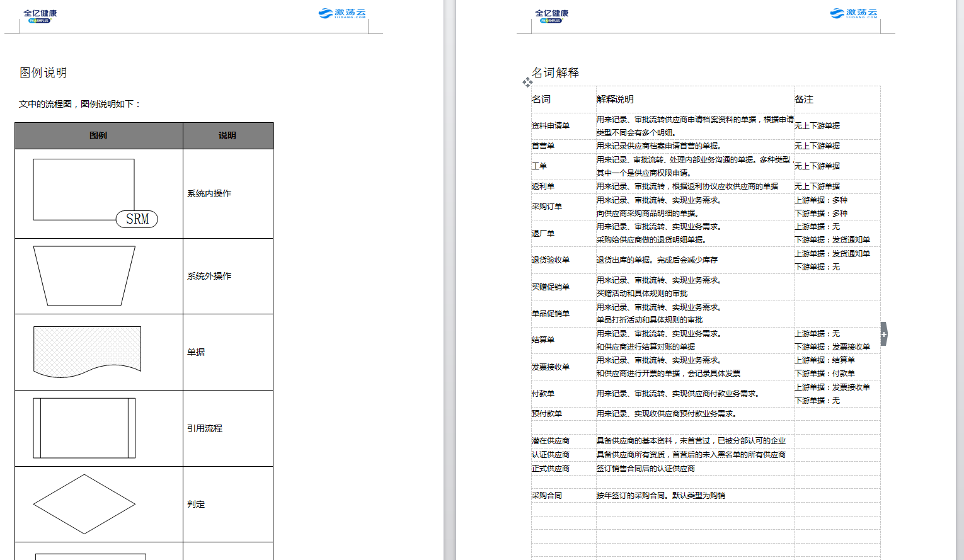Click 无上下游单据 in the 工单 row

pyautogui.click(x=817, y=166)
